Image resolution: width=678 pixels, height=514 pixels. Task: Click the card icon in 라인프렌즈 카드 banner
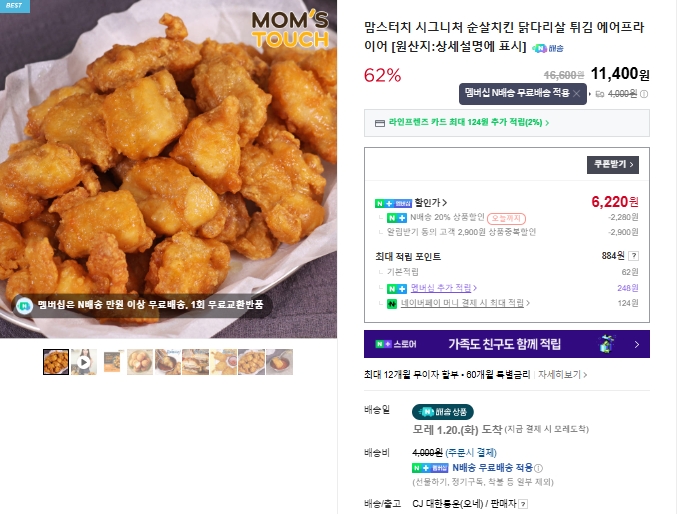[380, 123]
